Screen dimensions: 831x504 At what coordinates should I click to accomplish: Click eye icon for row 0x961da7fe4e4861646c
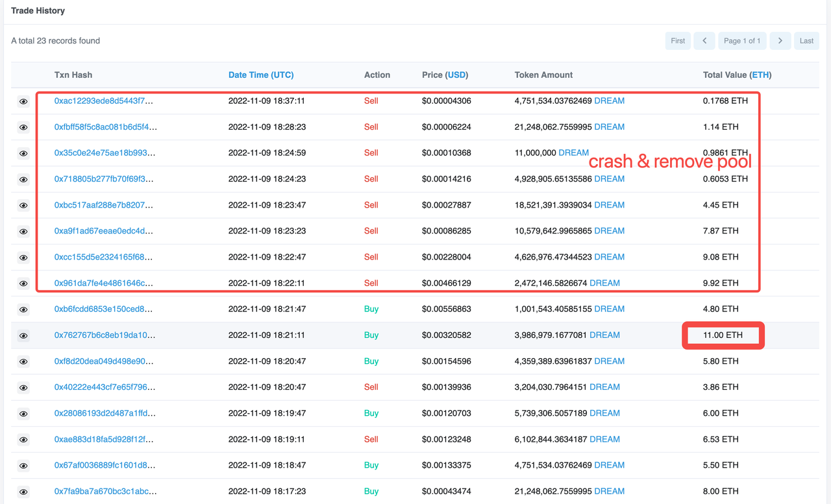(x=23, y=283)
